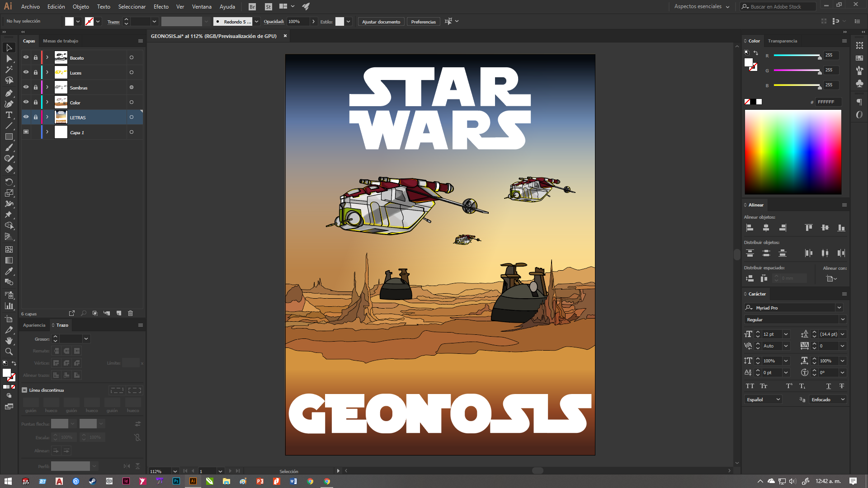Unlock the LETRAS layer
This screenshot has width=868, height=488.
pos(36,117)
